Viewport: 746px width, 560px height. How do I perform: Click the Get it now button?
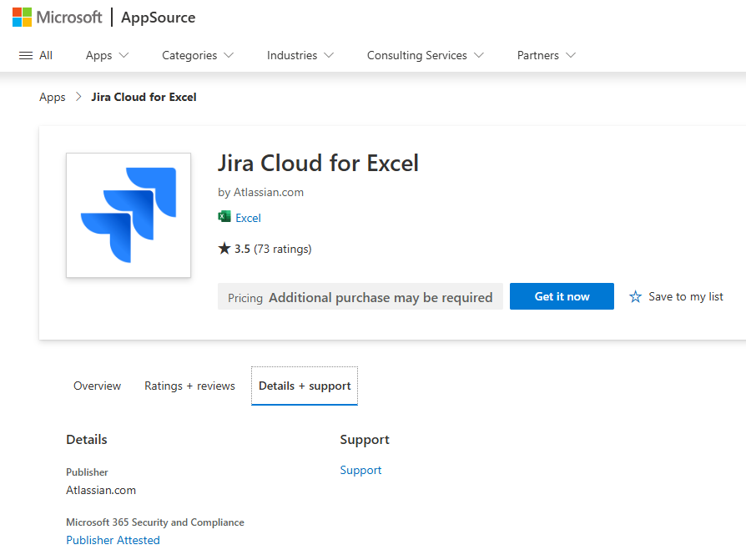tap(562, 296)
